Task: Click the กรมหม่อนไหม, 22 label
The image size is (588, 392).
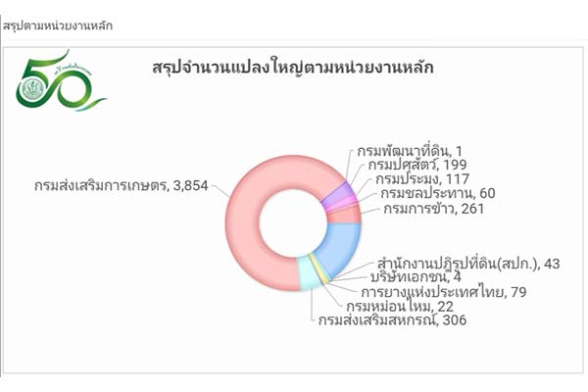Action: (x=400, y=306)
